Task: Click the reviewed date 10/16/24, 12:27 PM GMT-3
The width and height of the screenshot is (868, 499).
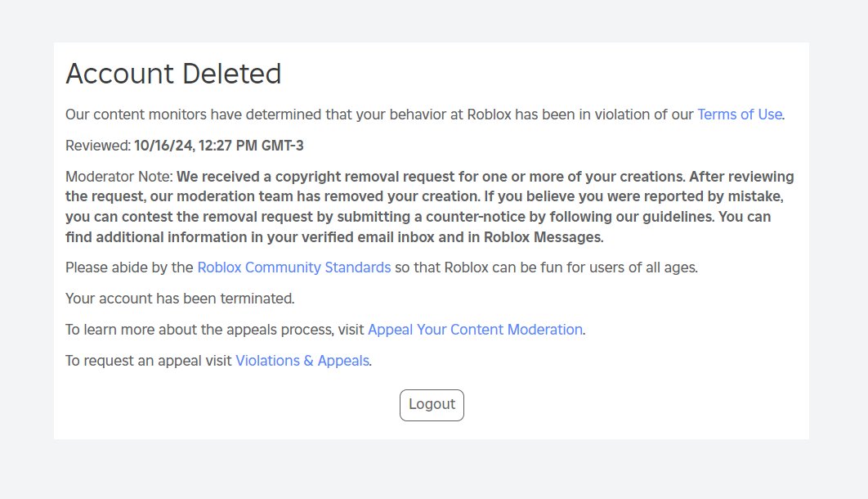Action: point(219,146)
